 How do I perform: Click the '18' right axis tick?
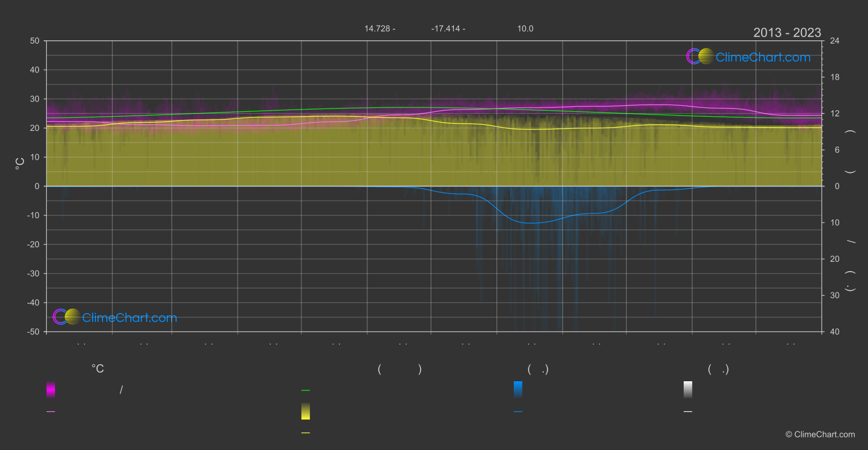click(x=835, y=77)
